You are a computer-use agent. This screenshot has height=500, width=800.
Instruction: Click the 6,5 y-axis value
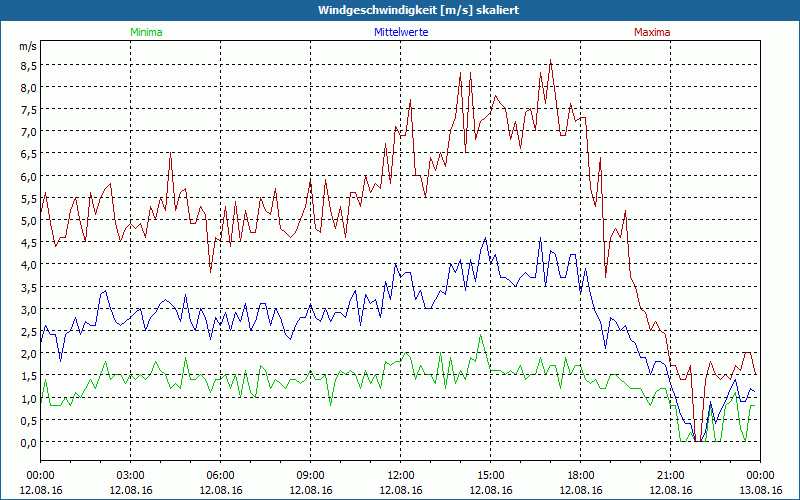pyautogui.click(x=29, y=154)
